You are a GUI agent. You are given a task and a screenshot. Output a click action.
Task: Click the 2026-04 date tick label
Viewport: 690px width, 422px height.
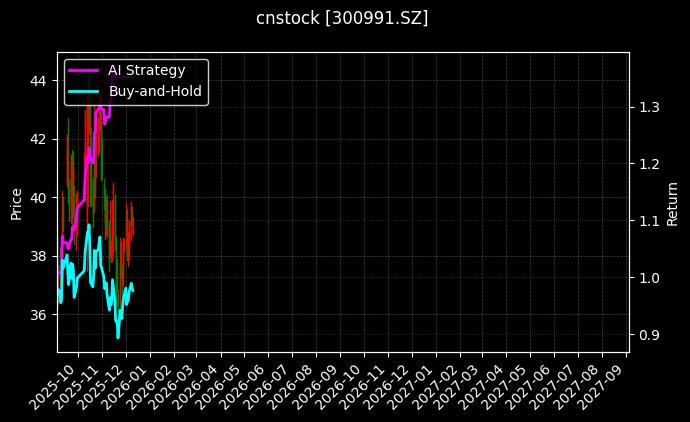coord(192,386)
